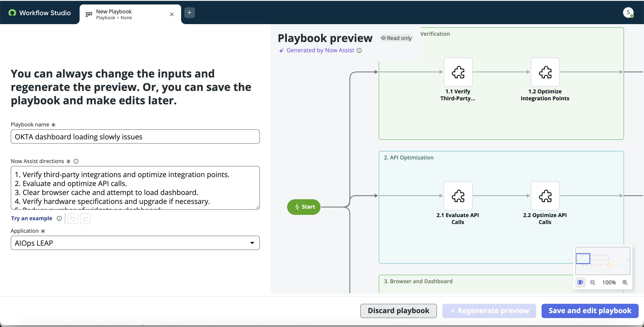Click the Try an example link

coord(32,218)
